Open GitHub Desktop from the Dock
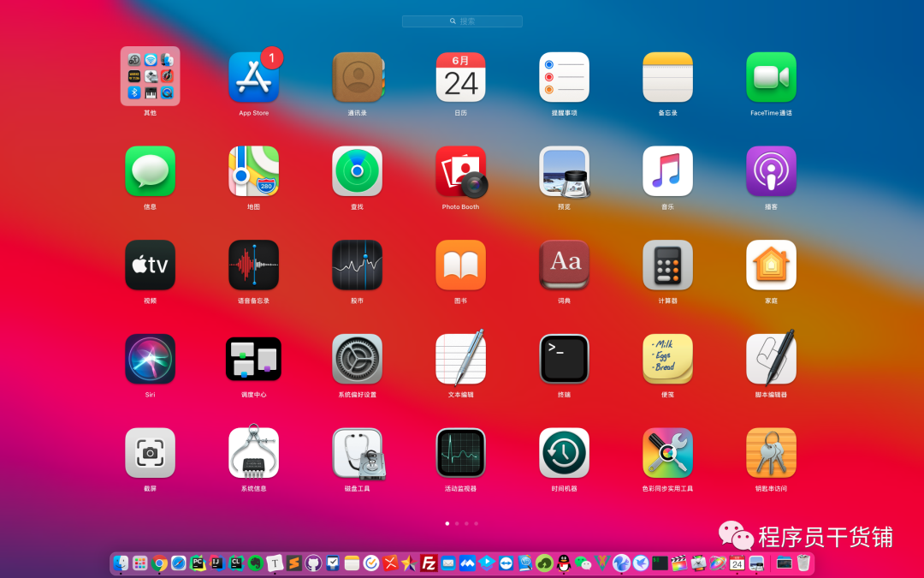Viewport: 924px width, 578px height. pos(313,563)
